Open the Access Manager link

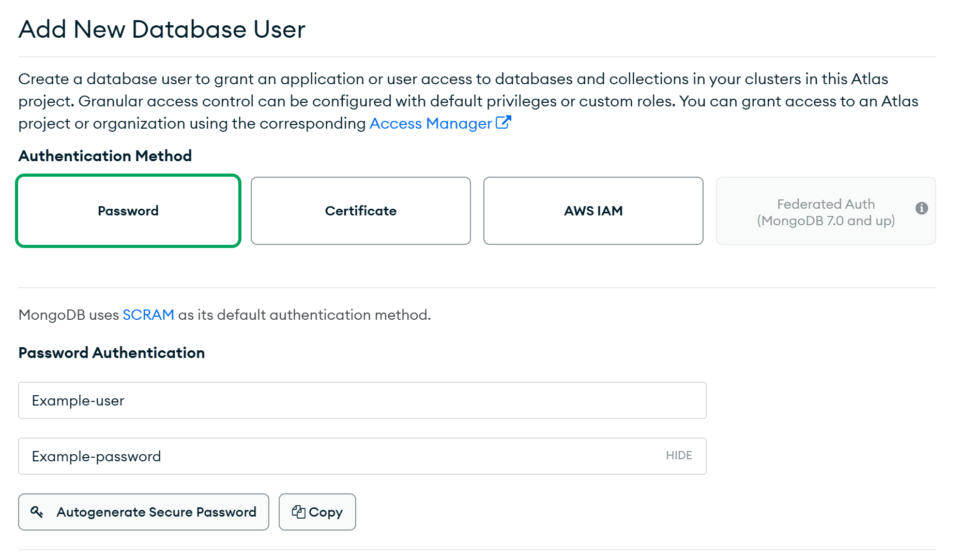[x=431, y=123]
